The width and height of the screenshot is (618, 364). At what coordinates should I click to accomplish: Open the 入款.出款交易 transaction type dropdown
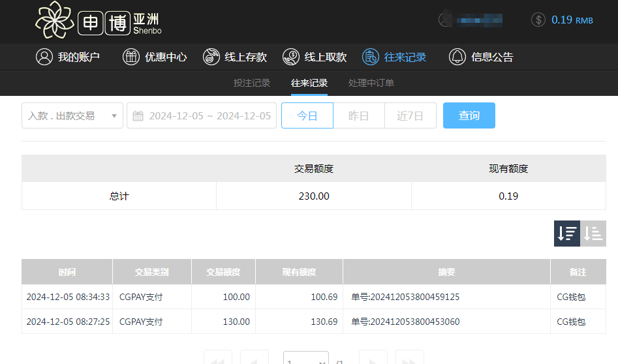coord(72,115)
